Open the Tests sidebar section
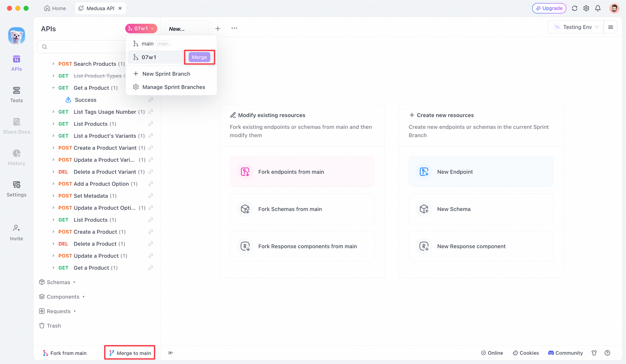The image size is (626, 364). 16,94
